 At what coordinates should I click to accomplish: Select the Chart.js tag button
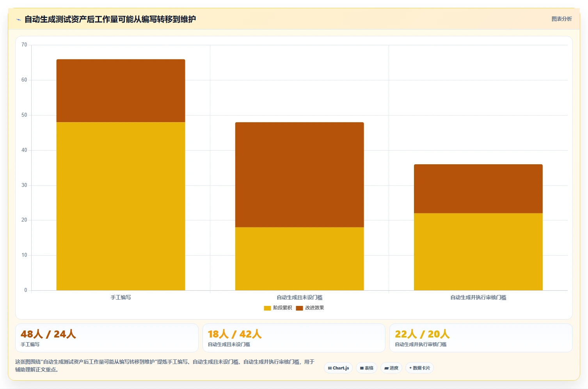pyautogui.click(x=338, y=368)
